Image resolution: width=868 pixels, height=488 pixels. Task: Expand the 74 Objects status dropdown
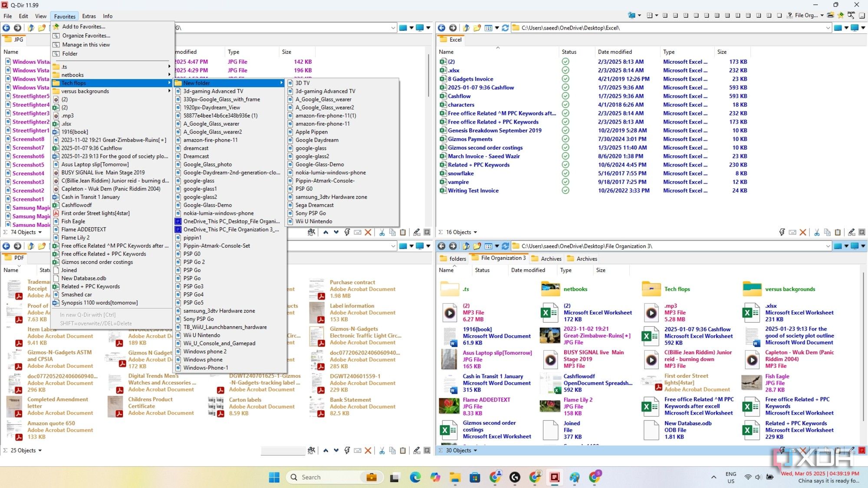pyautogui.click(x=40, y=233)
